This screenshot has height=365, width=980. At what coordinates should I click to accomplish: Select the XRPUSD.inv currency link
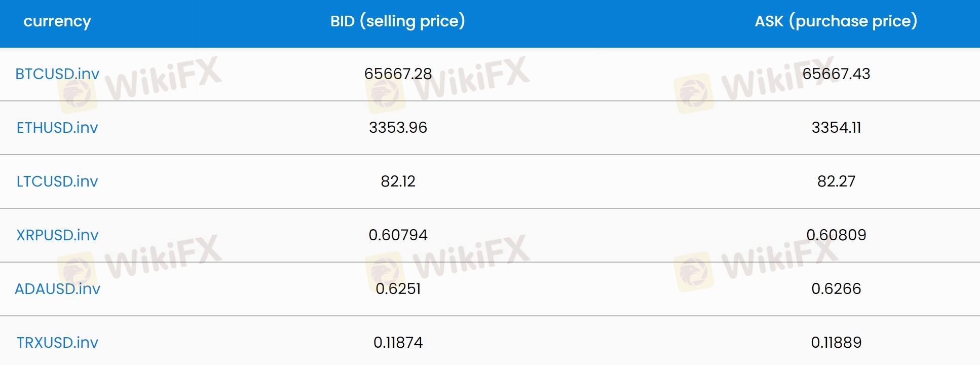pos(57,235)
